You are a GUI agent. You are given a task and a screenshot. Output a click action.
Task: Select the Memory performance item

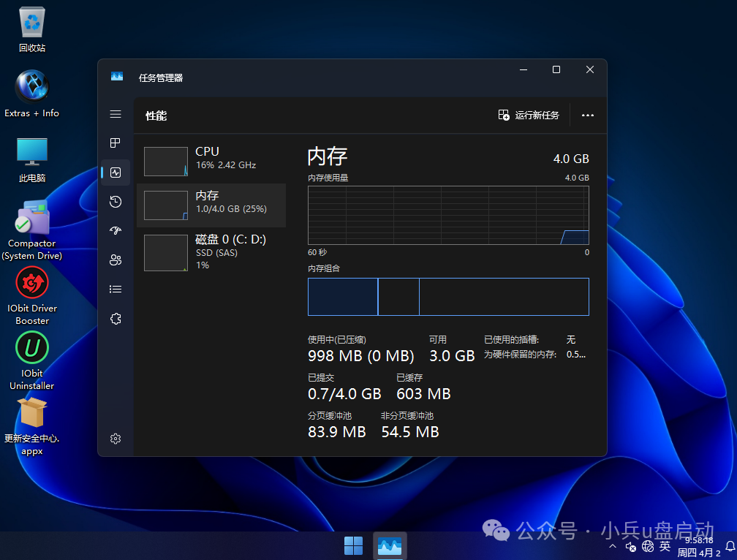pos(211,205)
